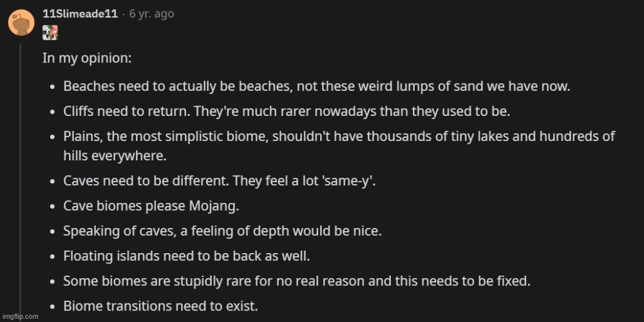Click the "6 yr. ago" comment timestamp
The height and width of the screenshot is (322, 644).
click(x=152, y=14)
